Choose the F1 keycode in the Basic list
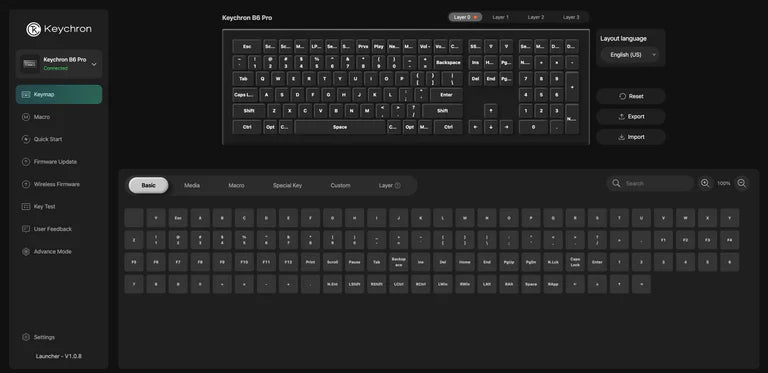This screenshot has width=768, height=373. click(x=663, y=240)
